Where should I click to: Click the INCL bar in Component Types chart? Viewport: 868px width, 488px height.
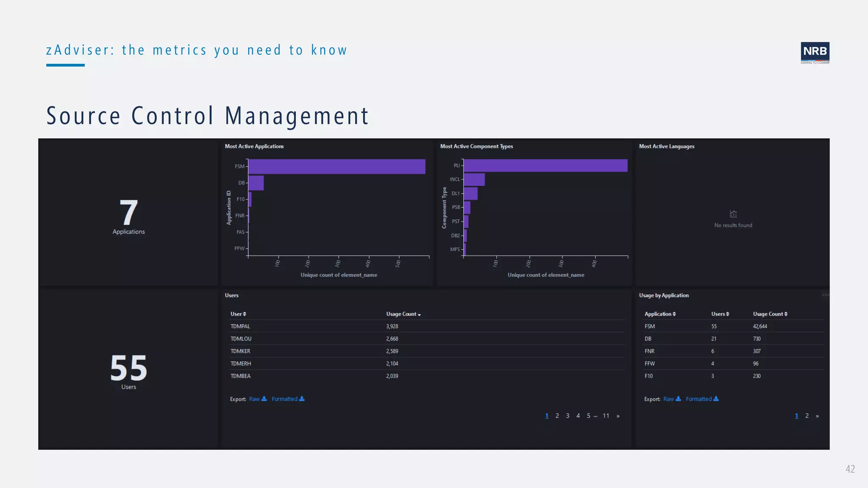point(474,180)
